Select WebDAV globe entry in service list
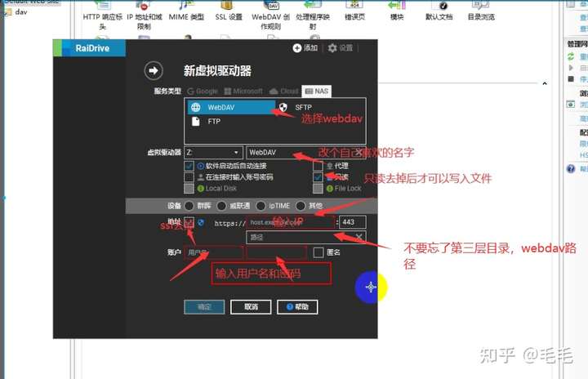 tap(231, 107)
